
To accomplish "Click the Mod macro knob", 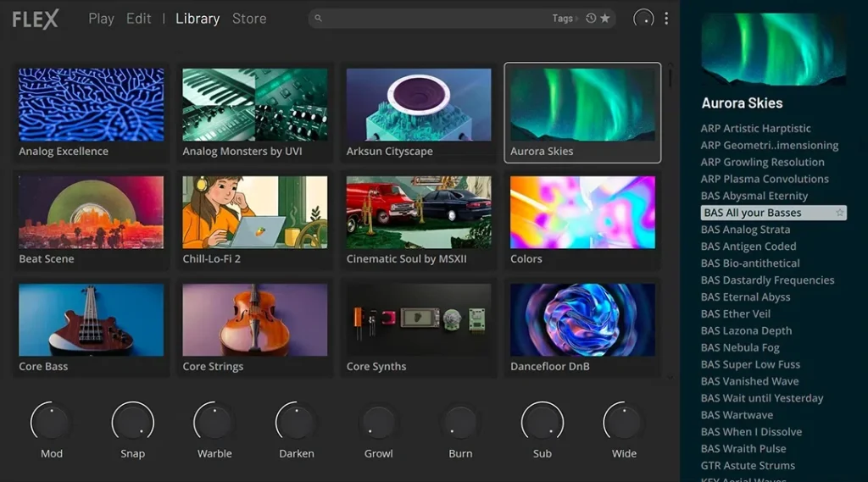I will point(51,422).
